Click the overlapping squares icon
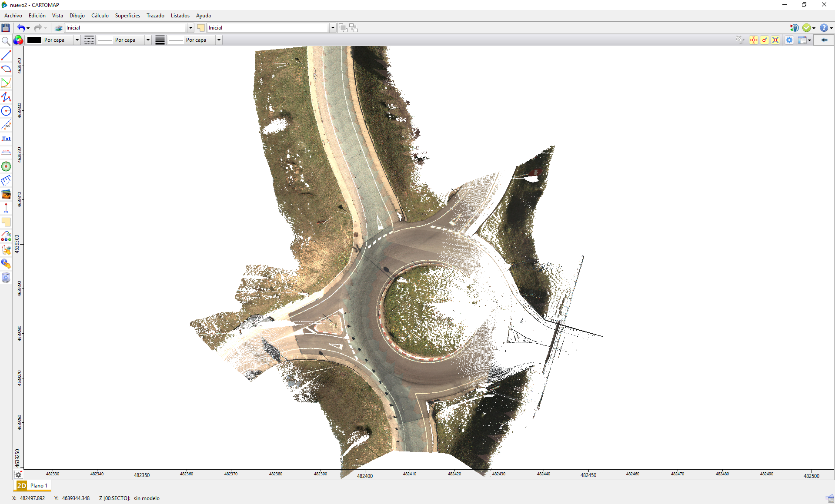 [x=343, y=28]
